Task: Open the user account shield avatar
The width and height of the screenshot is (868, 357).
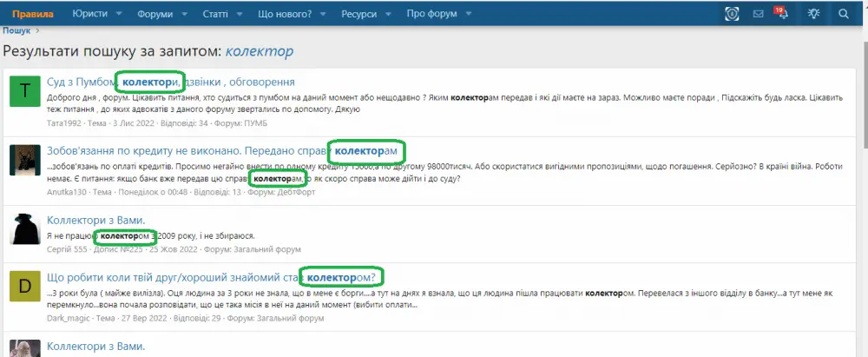Action: (x=732, y=14)
